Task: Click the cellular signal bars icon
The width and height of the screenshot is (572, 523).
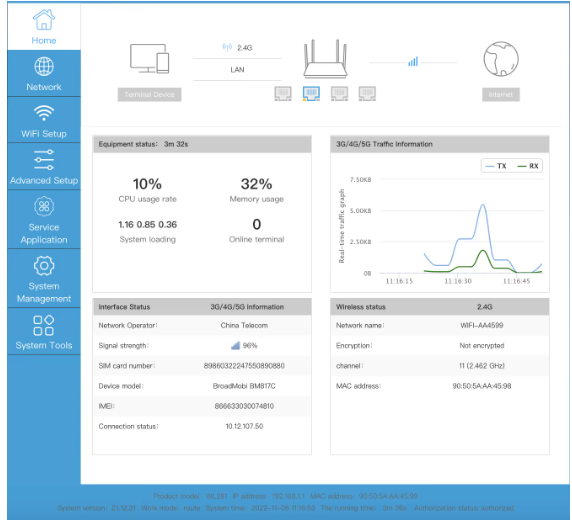Action: click(413, 62)
